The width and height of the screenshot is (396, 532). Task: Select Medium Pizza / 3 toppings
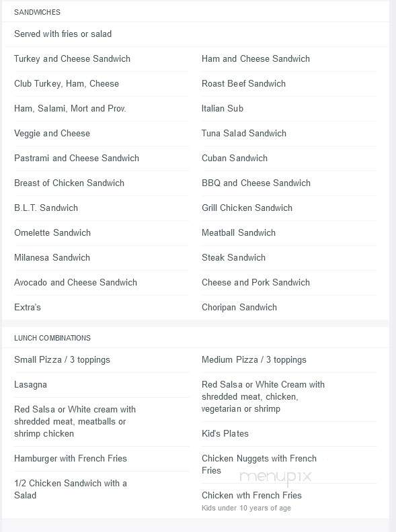254,359
